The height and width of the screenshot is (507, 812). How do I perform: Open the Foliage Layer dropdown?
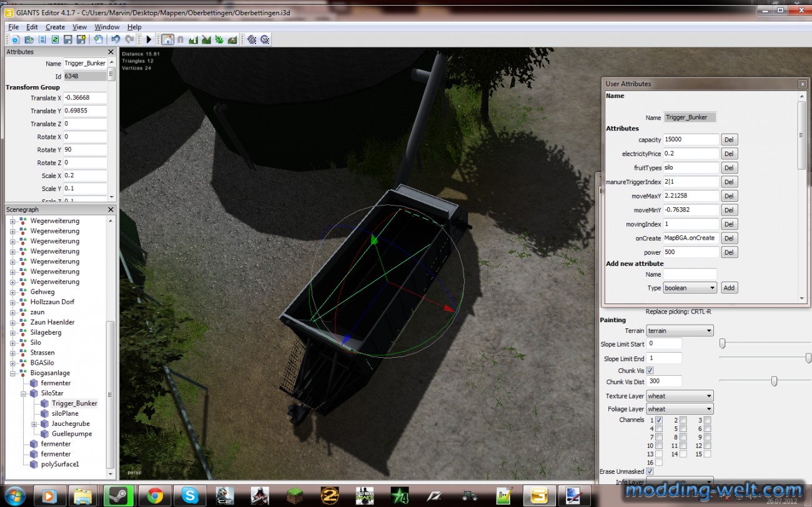pyautogui.click(x=680, y=409)
